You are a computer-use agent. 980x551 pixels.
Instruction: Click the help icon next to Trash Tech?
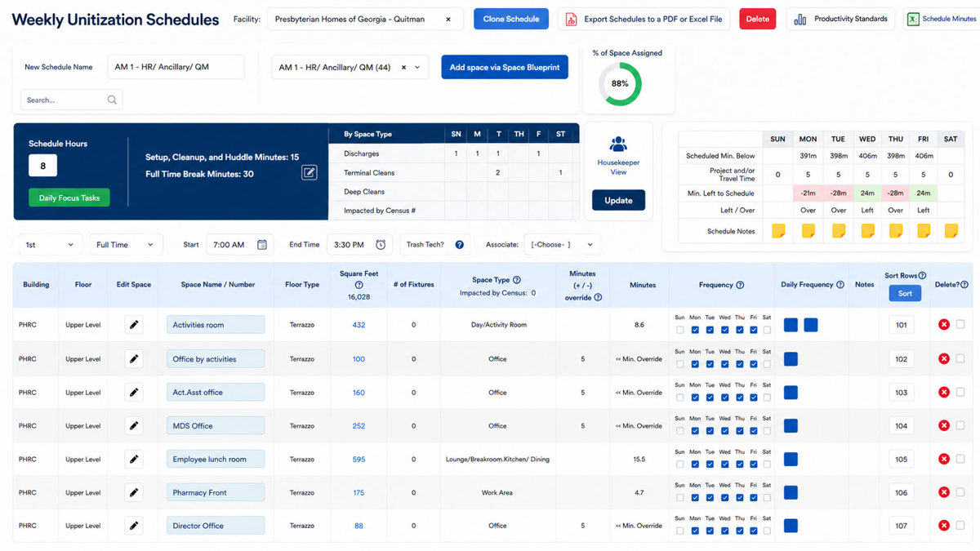click(460, 244)
